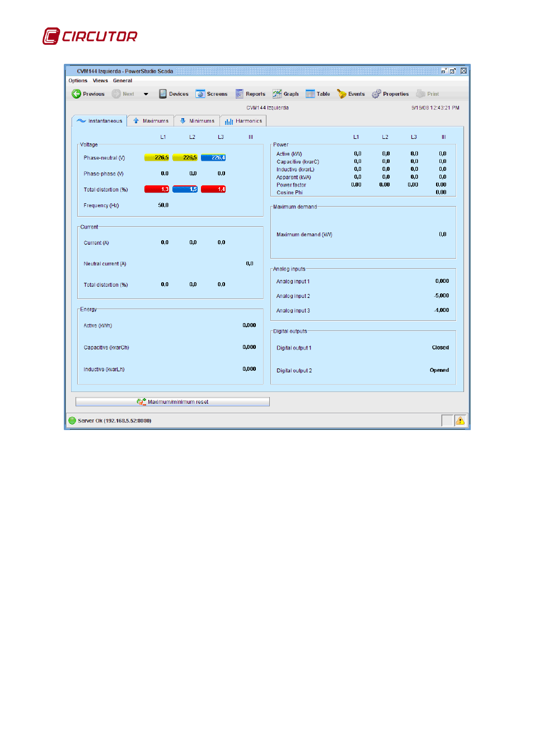Select the L1 phase-neutral voltage 226,5 value
Screen dimensions: 534x756
coord(157,158)
